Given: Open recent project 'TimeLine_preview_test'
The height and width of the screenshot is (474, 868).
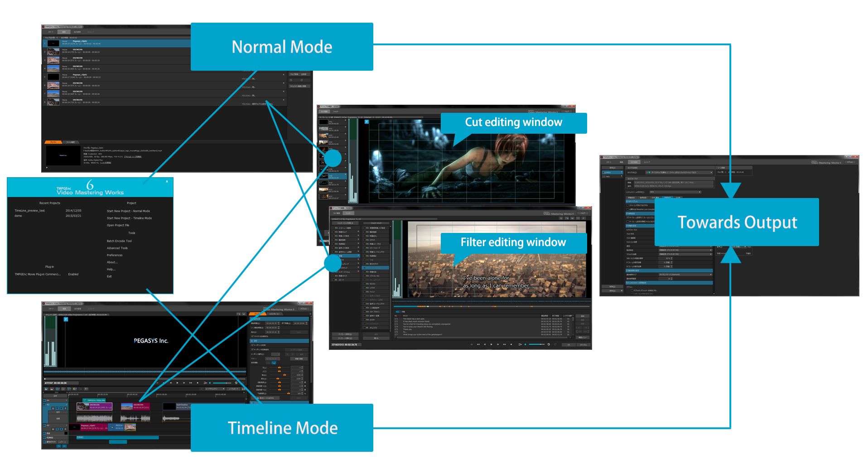Looking at the screenshot, I should [29, 211].
